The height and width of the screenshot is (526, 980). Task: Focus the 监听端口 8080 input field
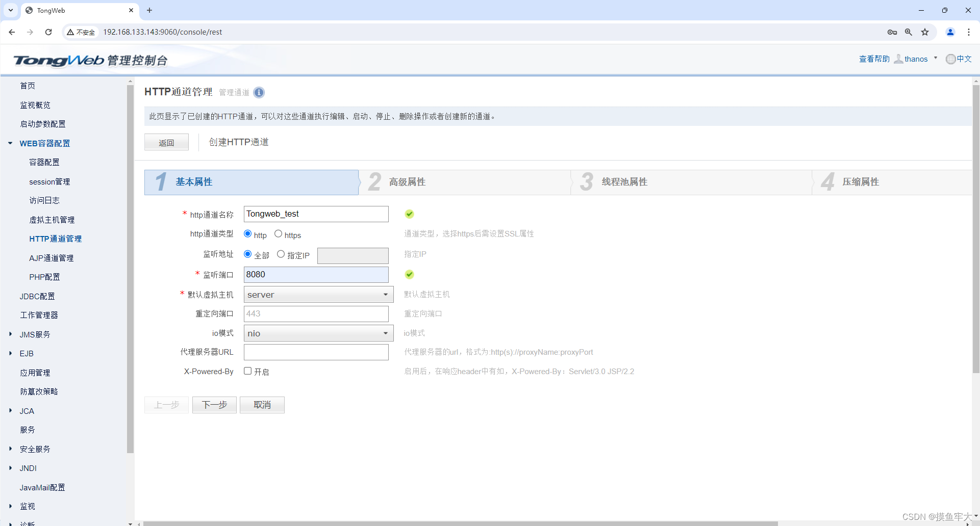click(x=316, y=275)
